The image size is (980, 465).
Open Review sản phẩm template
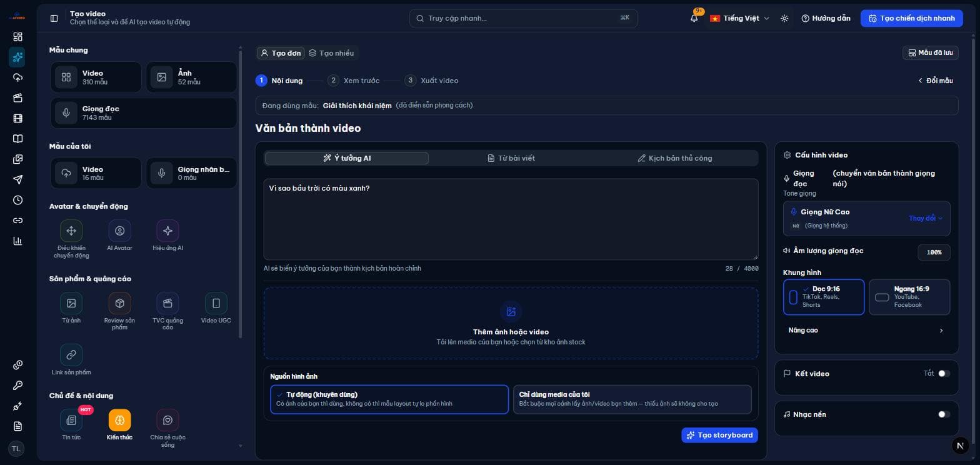click(119, 303)
